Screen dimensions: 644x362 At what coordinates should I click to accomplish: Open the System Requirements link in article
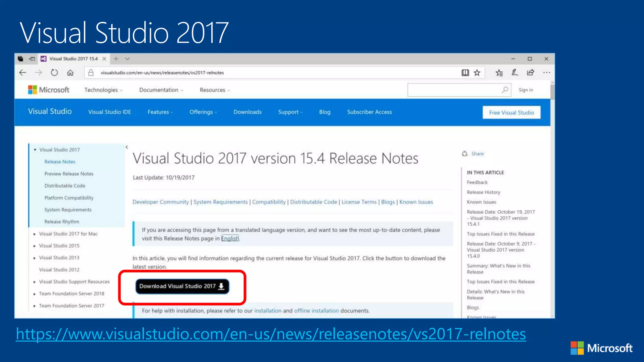tap(220, 202)
